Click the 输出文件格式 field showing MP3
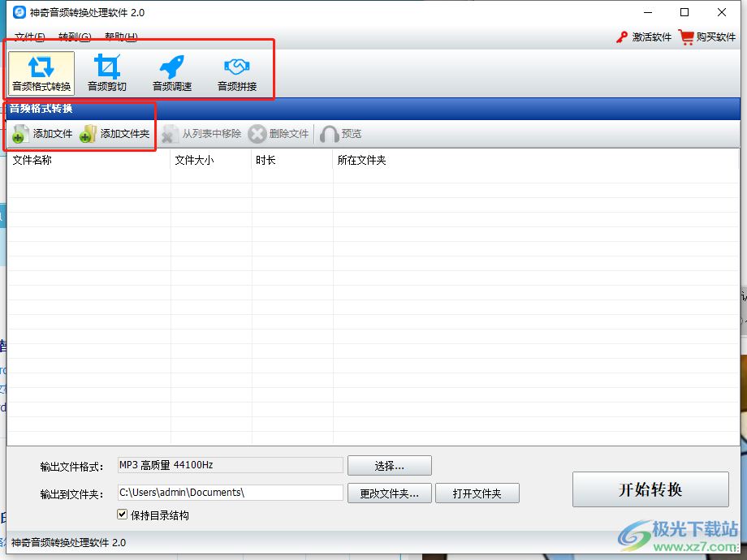Screen dimensions: 747x560 230,465
